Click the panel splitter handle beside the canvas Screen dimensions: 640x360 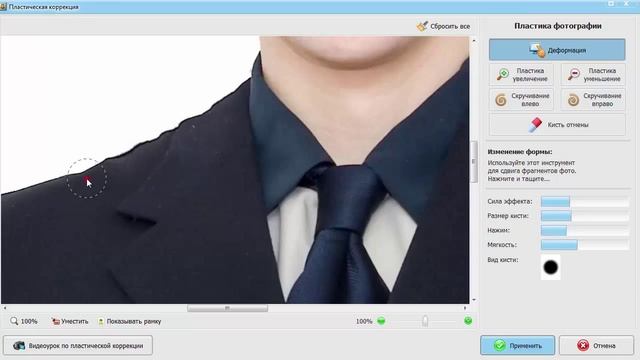click(x=473, y=162)
